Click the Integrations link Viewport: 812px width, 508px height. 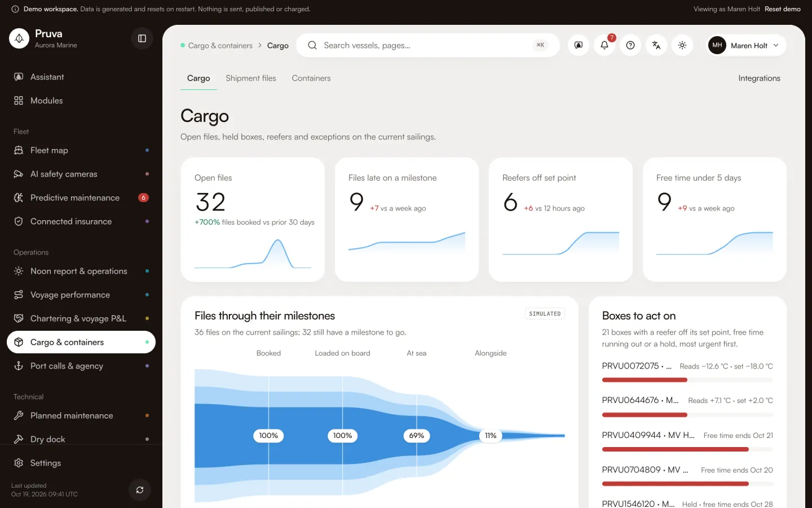[759, 78]
